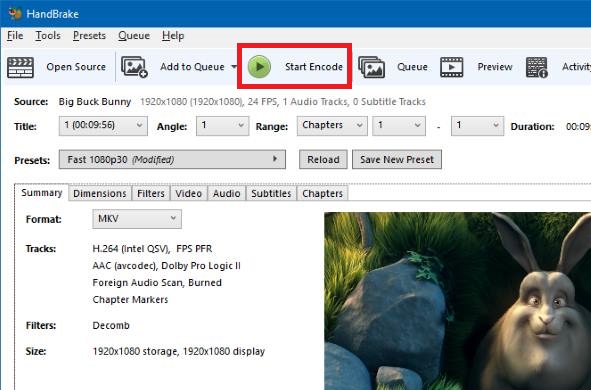The image size is (591, 390).
Task: Click the Add to Queue picture icon
Action: pos(134,67)
